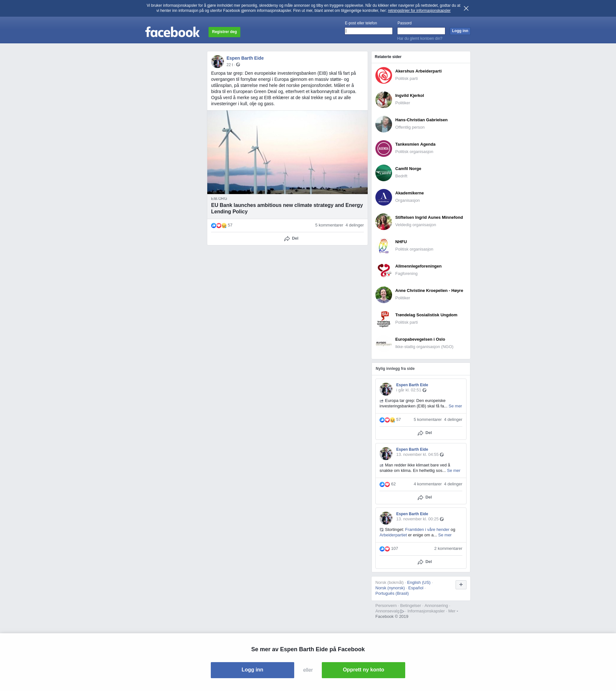The width and height of the screenshot is (616, 691).
Task: Open Espen Barth Eide main post author name
Action: tap(245, 58)
